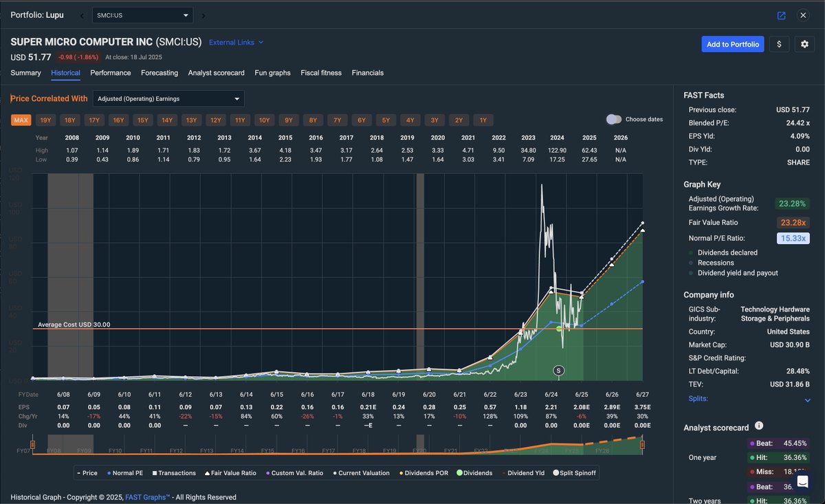Image resolution: width=825 pixels, height=504 pixels.
Task: Select 10Y time range
Action: (x=264, y=120)
